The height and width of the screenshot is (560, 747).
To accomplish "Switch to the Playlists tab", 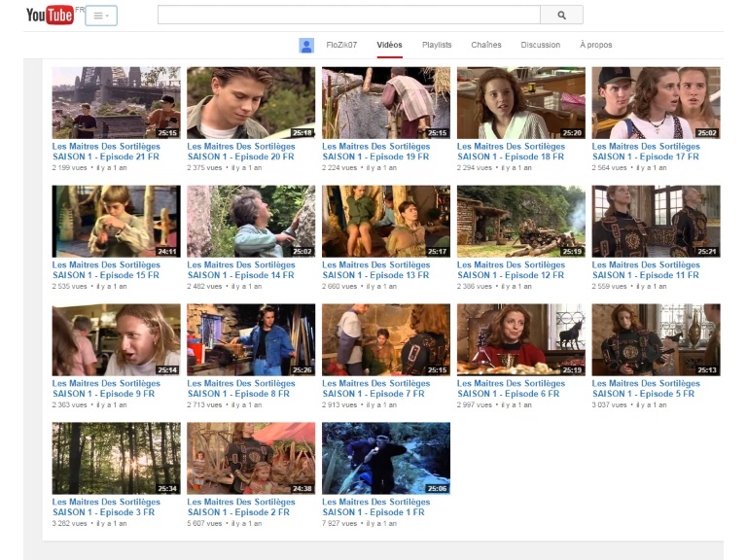I will tap(437, 45).
